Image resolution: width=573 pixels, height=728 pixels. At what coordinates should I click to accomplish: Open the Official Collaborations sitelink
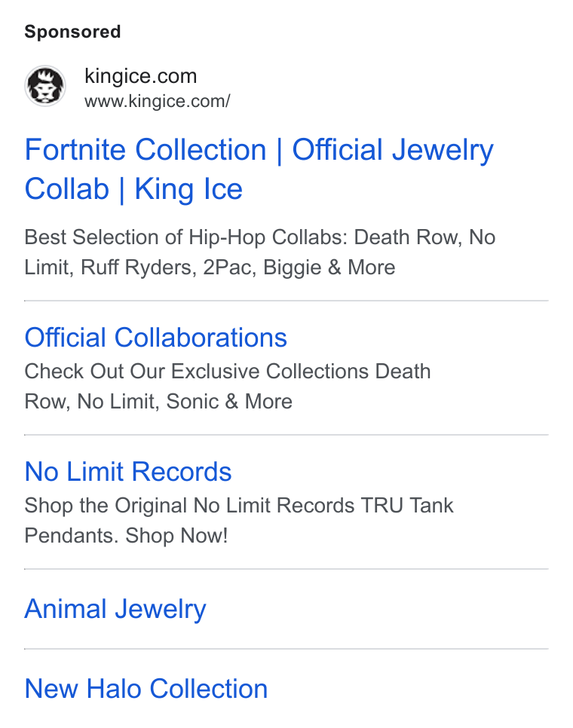155,338
